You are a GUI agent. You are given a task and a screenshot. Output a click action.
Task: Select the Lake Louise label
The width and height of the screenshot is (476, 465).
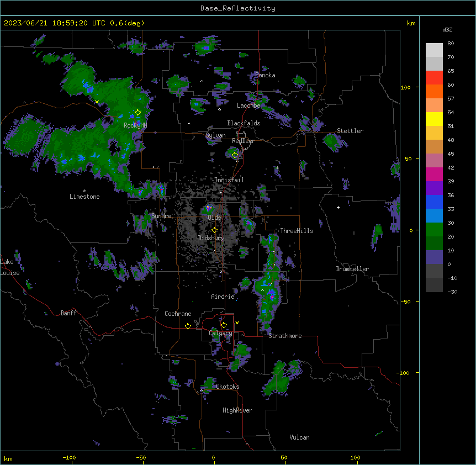coord(10,267)
